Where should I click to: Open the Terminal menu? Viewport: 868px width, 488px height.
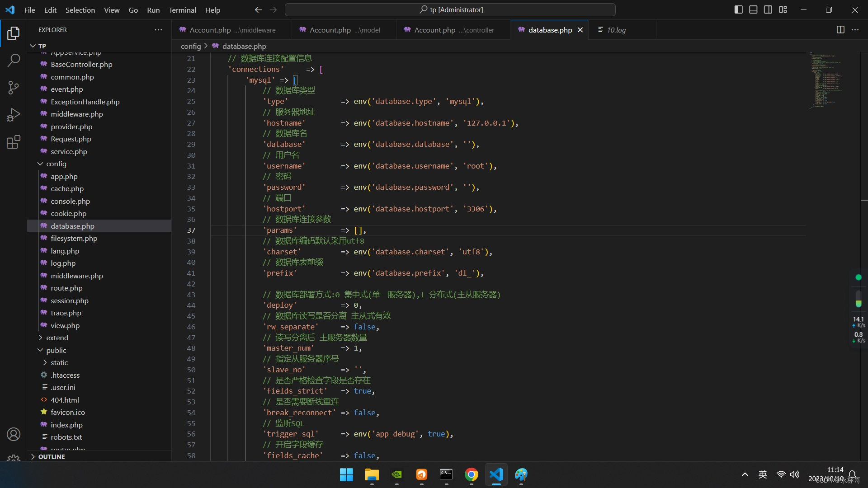click(x=182, y=10)
